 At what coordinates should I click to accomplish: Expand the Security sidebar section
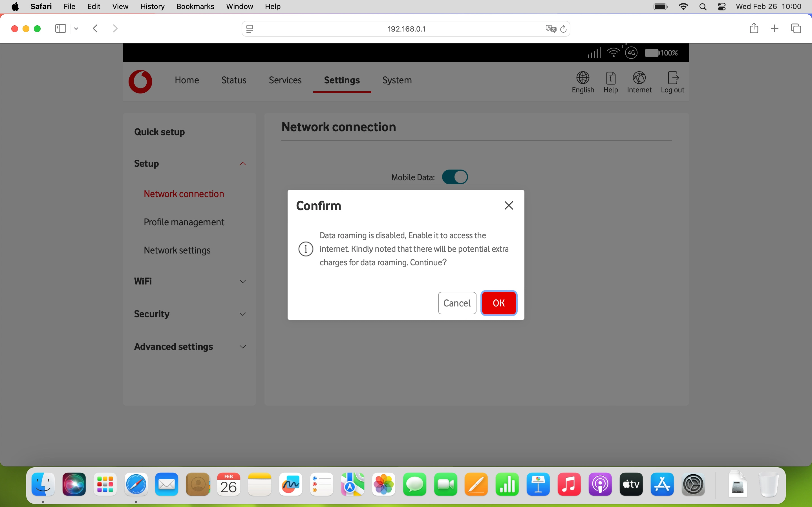pyautogui.click(x=242, y=314)
